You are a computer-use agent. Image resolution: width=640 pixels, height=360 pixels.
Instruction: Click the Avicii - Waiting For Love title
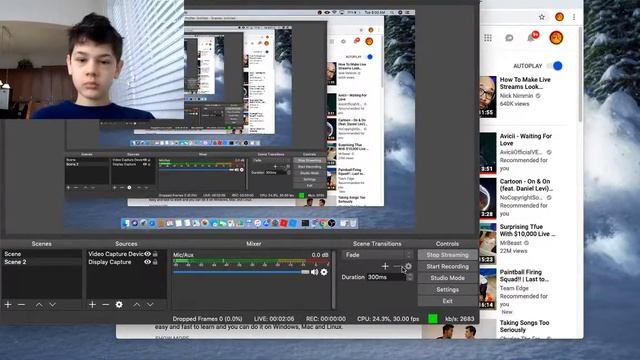point(526,140)
